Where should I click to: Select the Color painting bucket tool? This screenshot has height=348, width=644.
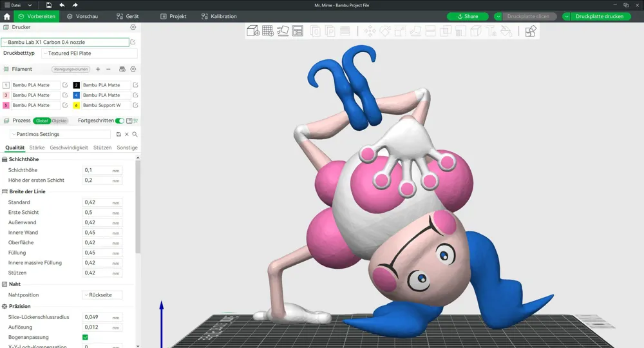[506, 31]
